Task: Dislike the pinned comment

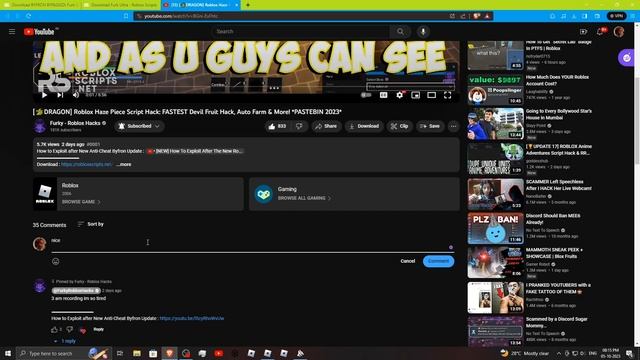Action: [x=69, y=329]
